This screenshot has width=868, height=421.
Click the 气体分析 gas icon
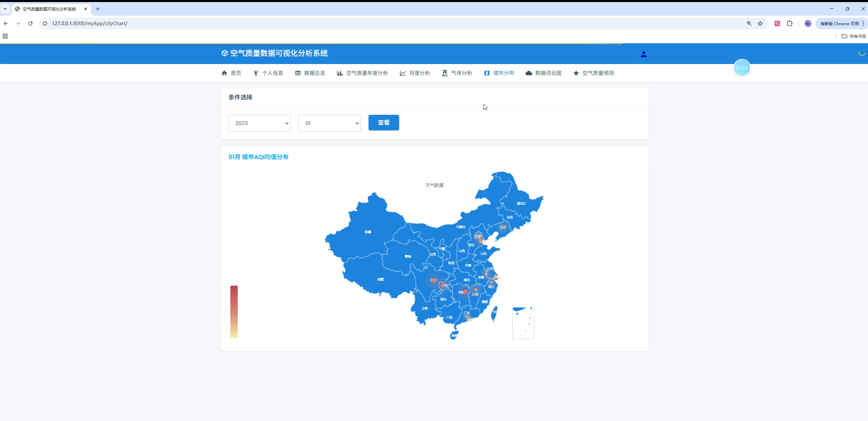coord(445,73)
